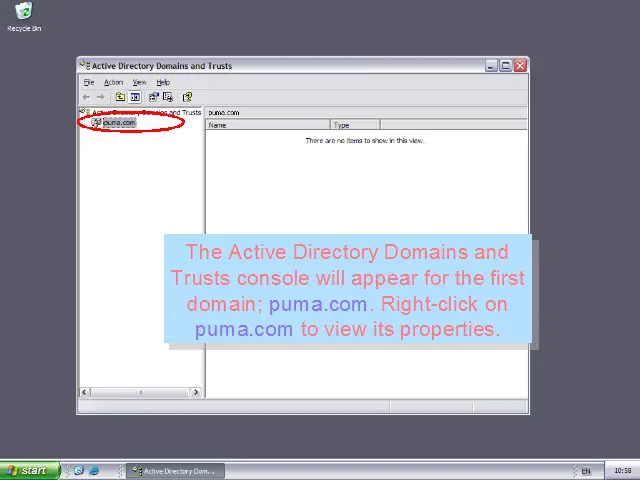Click the tree pane scroll right arrow
Screen dimensions: 640x480
196,392
